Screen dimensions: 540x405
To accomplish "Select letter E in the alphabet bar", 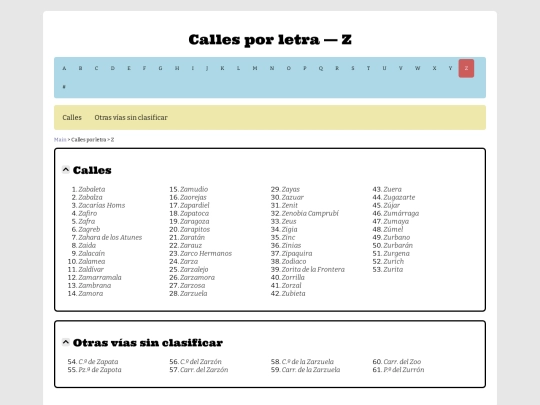I will (129, 68).
